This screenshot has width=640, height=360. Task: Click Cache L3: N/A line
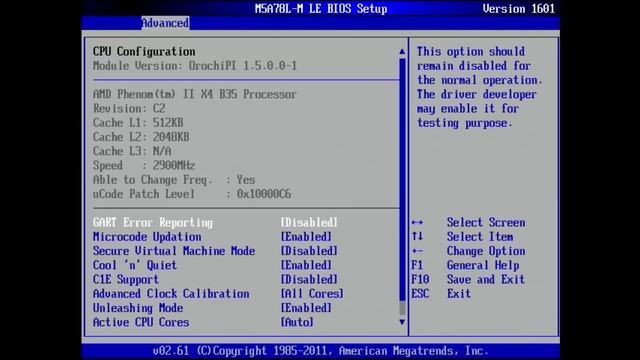pyautogui.click(x=132, y=151)
